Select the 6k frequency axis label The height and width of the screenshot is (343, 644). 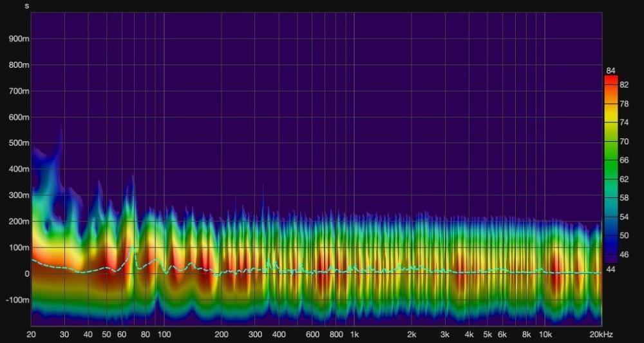(502, 335)
